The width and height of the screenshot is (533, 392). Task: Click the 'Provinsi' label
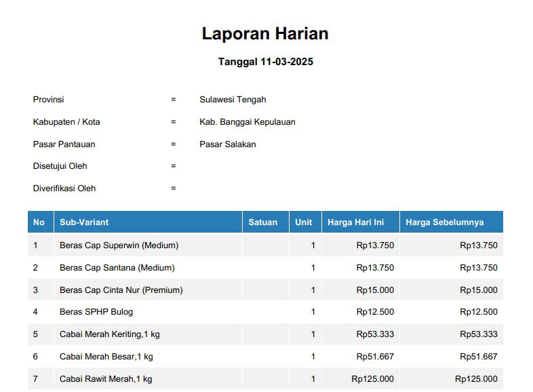coord(48,100)
